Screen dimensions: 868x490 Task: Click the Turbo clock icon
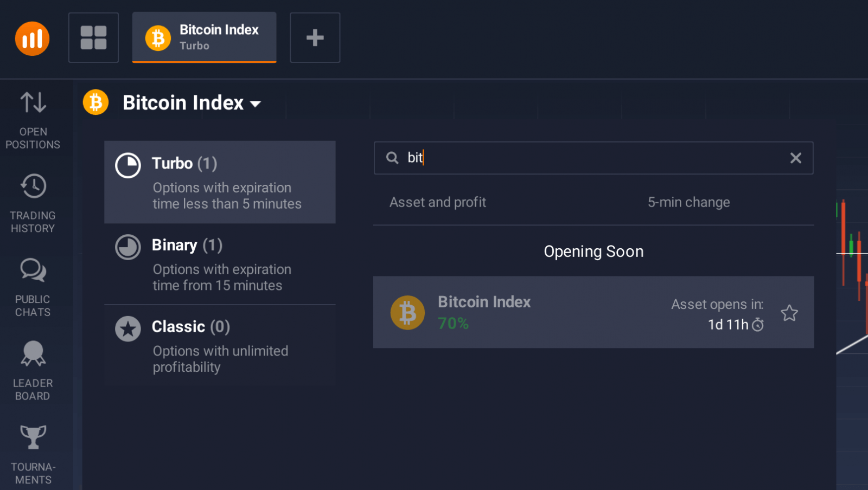coord(128,165)
